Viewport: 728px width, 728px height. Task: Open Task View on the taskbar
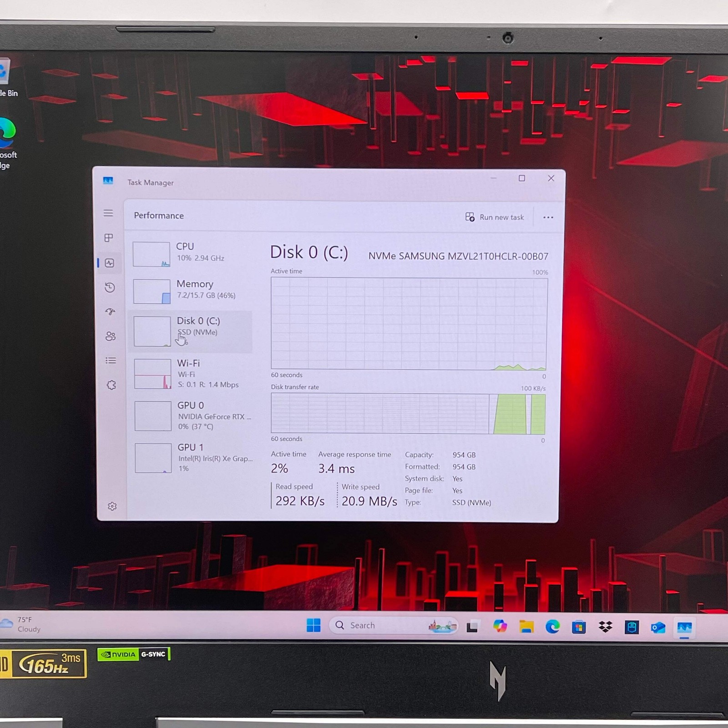pos(472,627)
